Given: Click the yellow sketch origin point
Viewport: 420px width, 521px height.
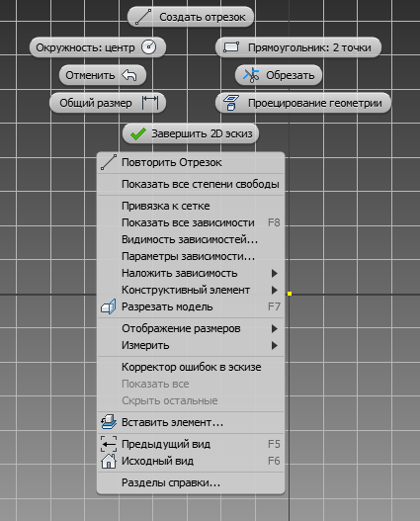Looking at the screenshot, I should coord(290,294).
